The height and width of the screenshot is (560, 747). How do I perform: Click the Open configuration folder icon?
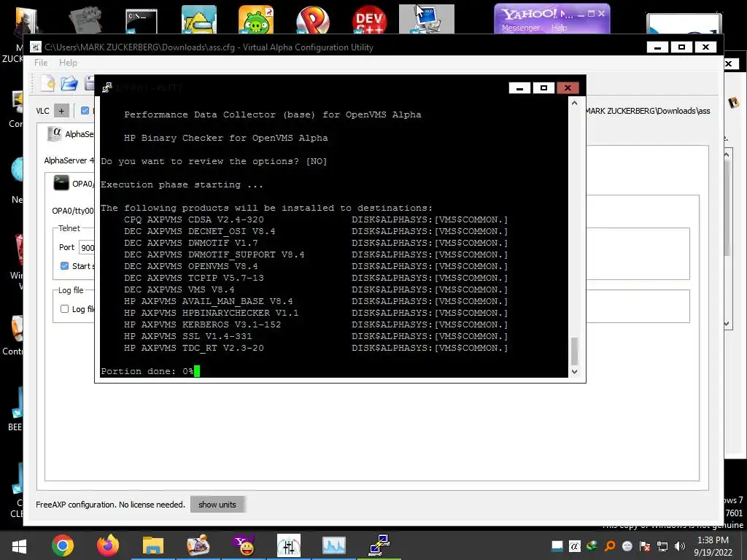point(69,83)
